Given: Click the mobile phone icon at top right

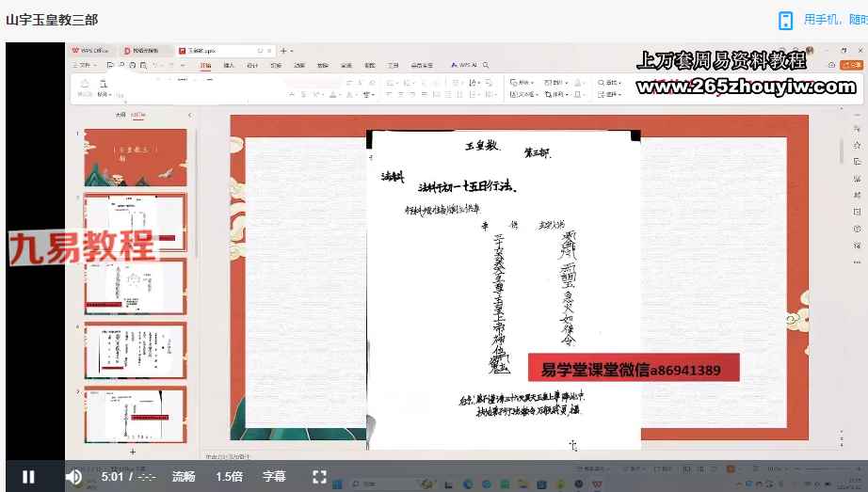Looking at the screenshot, I should pos(785,20).
